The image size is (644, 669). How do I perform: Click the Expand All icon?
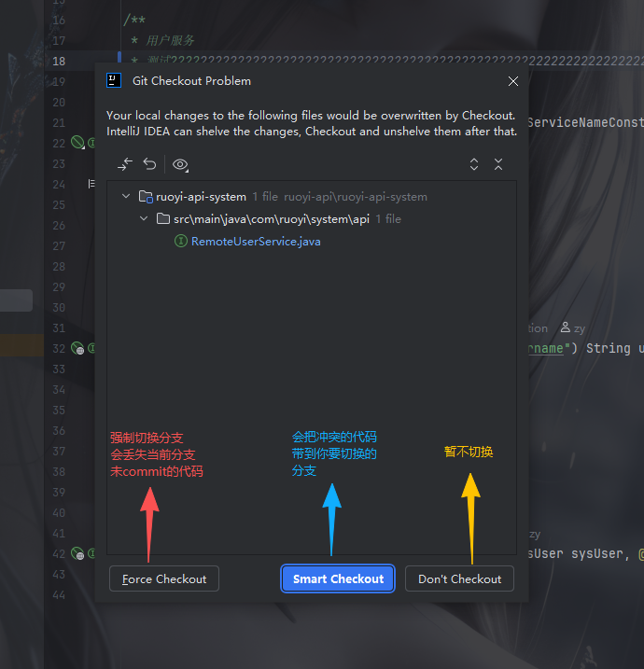pyautogui.click(x=474, y=164)
